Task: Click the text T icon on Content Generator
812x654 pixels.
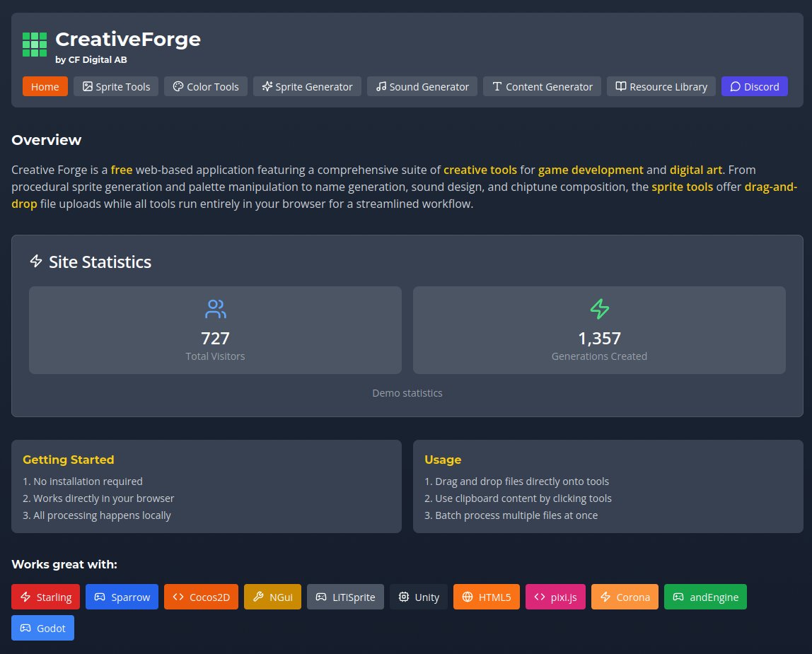Action: click(497, 86)
